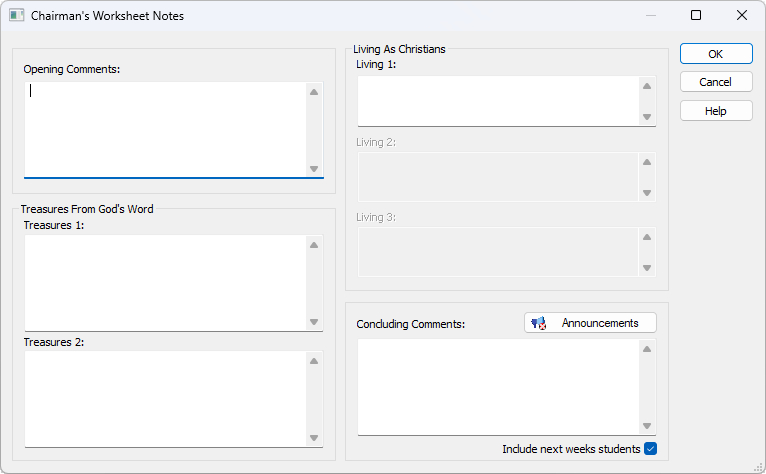The height and width of the screenshot is (474, 766).
Task: Click the dialog's title bar app icon
Action: [16, 16]
